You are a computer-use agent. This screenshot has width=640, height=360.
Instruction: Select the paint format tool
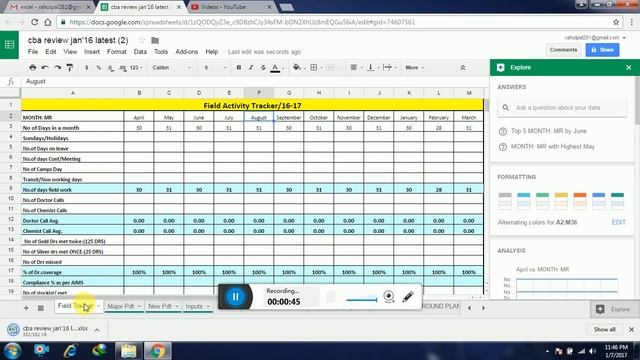[x=70, y=67]
